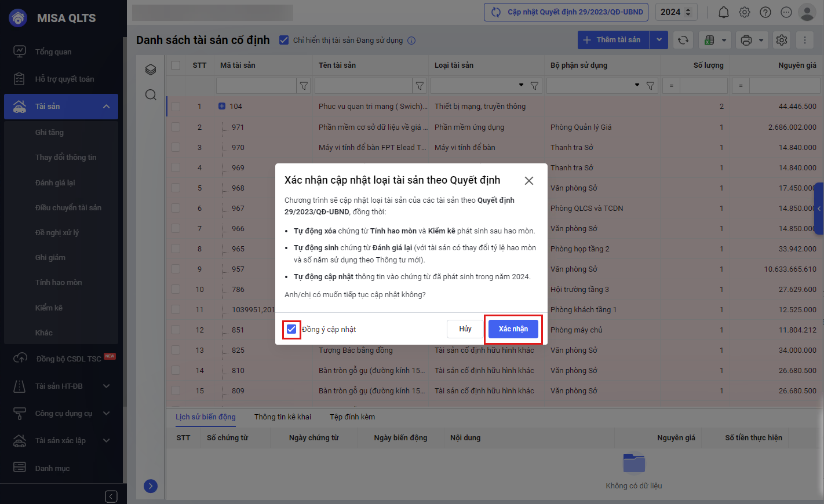Untick the Đồng ý cập nhật checkbox
This screenshot has height=504, width=824.
click(291, 329)
